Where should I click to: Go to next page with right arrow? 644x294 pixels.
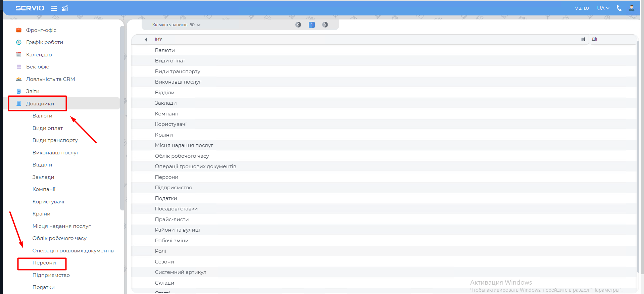point(325,25)
